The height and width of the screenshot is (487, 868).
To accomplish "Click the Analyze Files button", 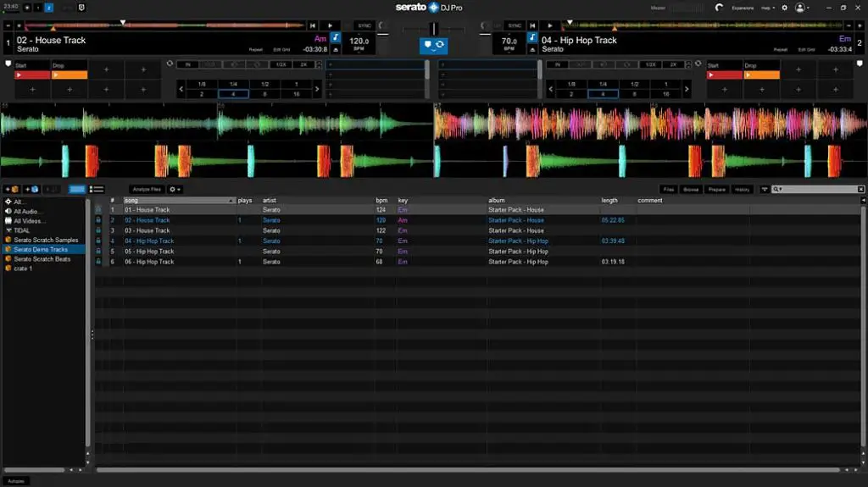I will tap(147, 189).
